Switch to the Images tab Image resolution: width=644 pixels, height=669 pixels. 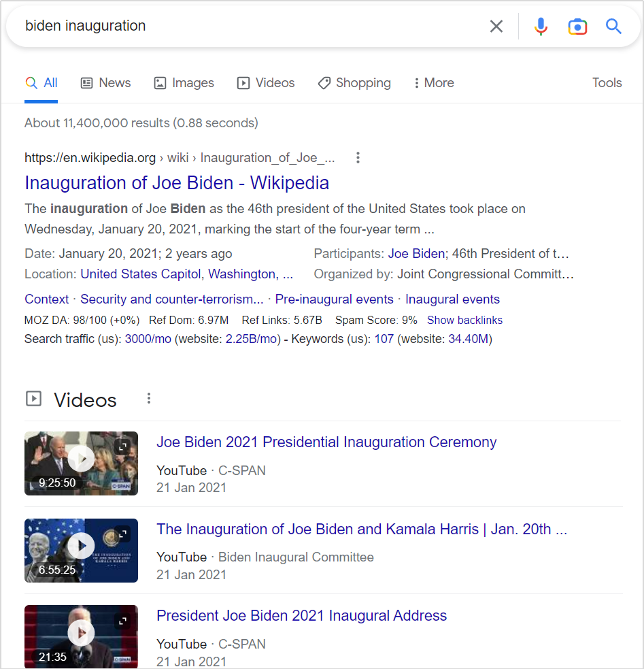pos(184,83)
